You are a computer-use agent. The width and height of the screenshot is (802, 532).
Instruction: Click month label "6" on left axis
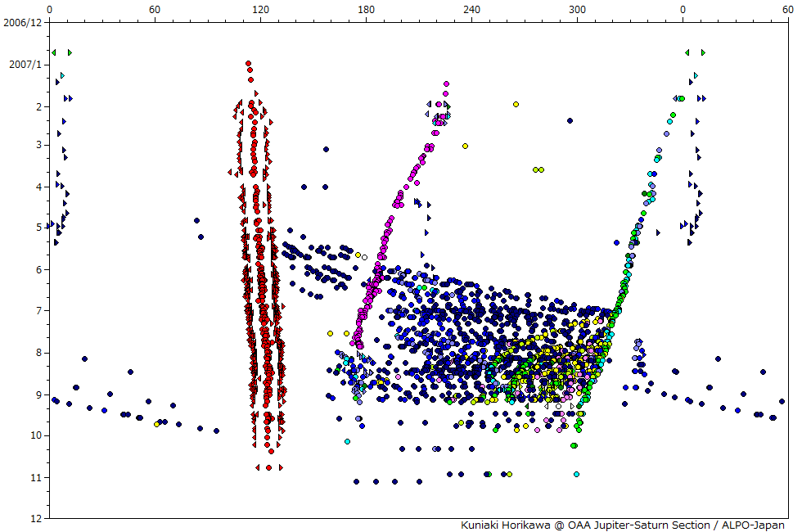click(39, 269)
